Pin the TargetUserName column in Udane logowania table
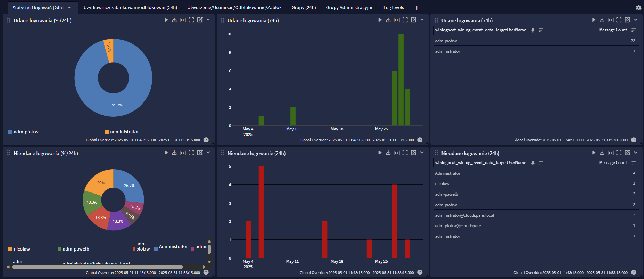Image resolution: width=644 pixels, height=279 pixels. click(x=533, y=30)
